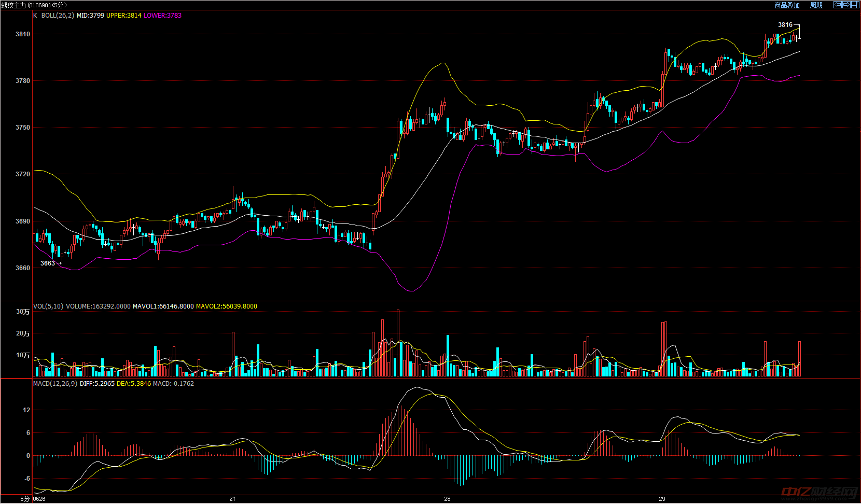Click the MAVOL1:66146.8000 value

163,306
